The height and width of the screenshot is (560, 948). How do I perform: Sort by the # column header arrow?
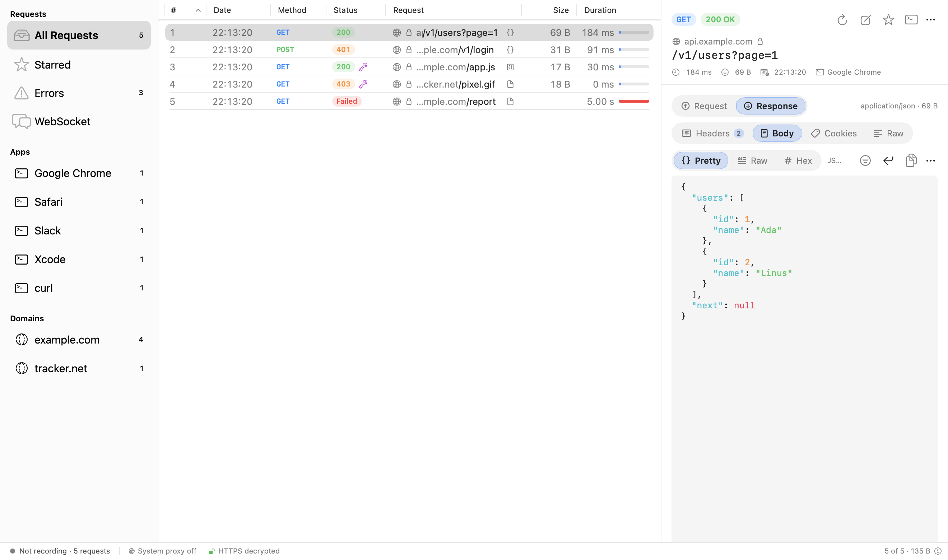tap(198, 10)
